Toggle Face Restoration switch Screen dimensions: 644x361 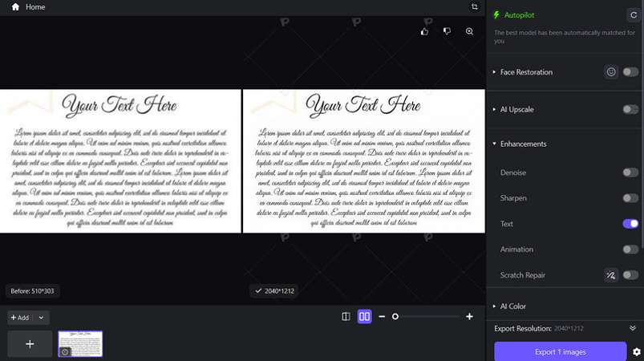coord(630,72)
